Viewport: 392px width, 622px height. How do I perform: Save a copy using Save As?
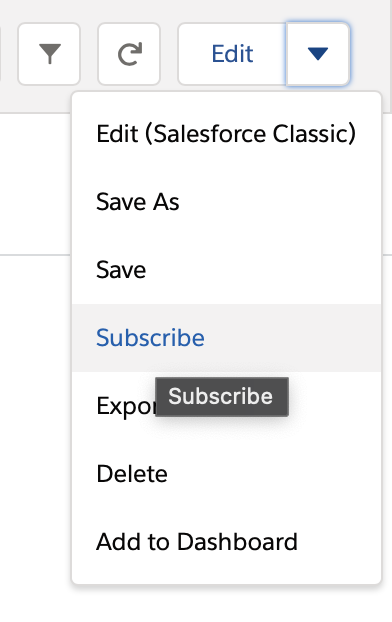tap(226, 202)
